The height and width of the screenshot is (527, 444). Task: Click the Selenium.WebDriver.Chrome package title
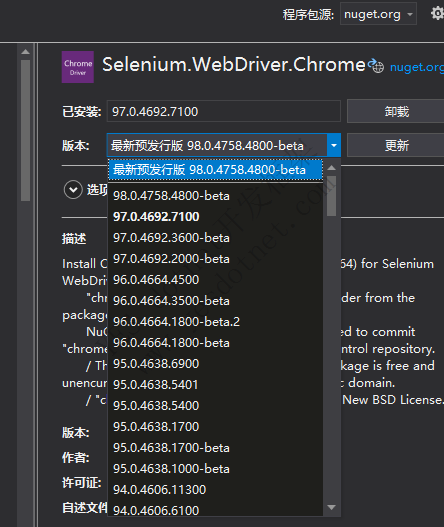coord(234,65)
